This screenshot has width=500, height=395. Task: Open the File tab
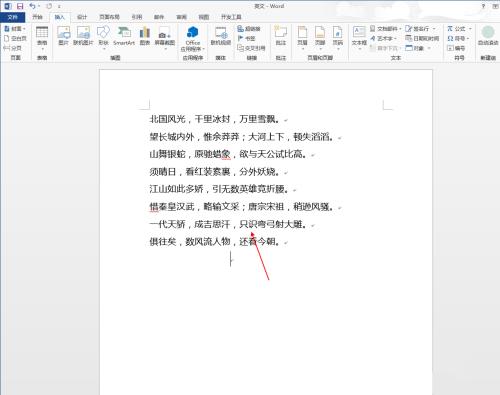point(12,17)
